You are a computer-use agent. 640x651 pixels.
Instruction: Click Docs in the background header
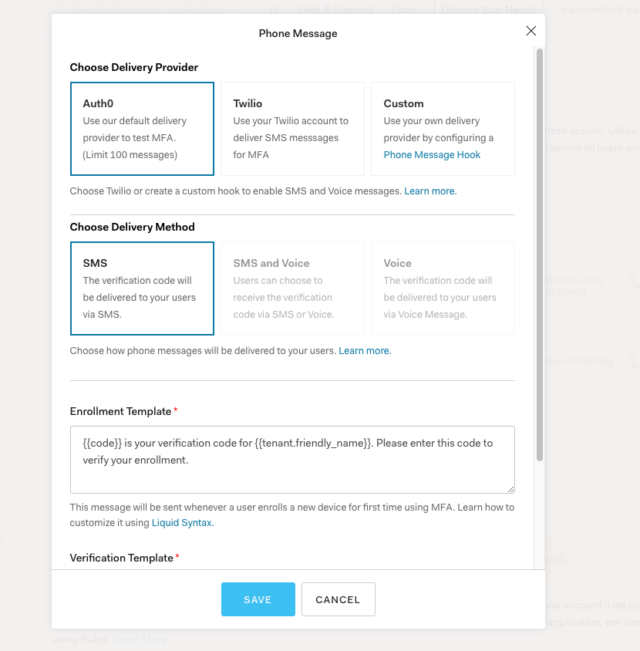[403, 9]
